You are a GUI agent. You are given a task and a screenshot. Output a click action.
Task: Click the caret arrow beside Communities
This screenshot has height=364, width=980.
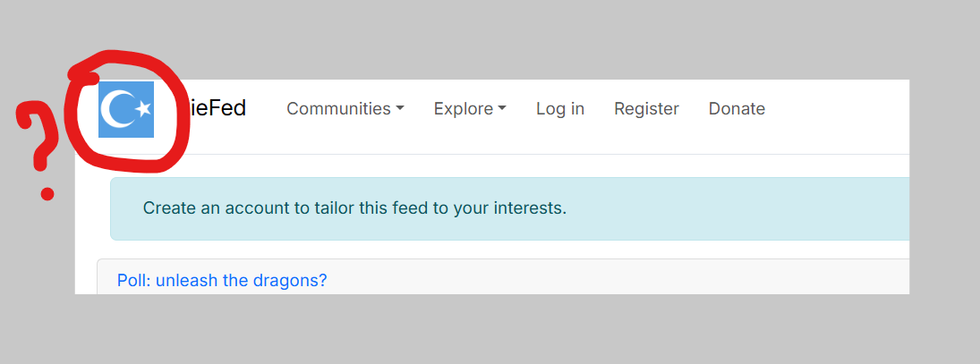click(x=400, y=109)
